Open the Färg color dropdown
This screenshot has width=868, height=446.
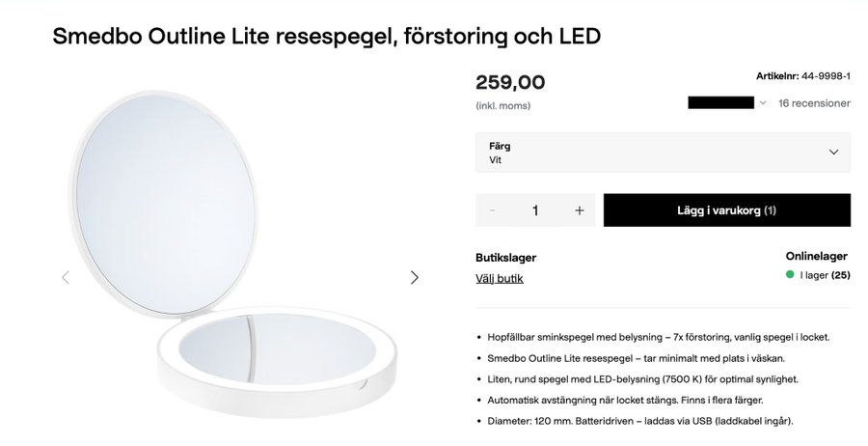pos(663,153)
